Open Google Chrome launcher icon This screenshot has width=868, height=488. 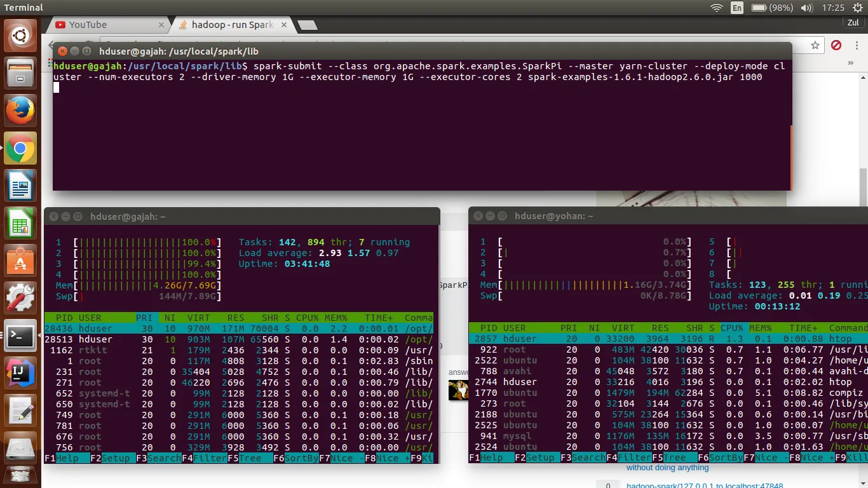pos(20,149)
